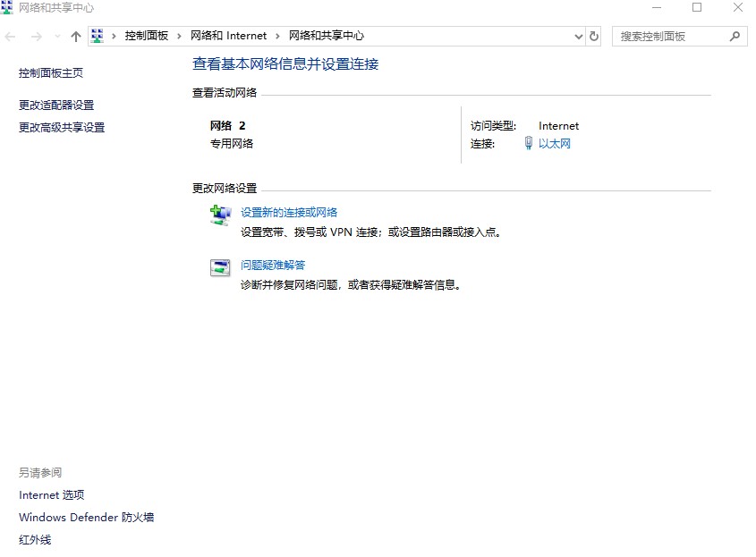Click the 以太网 connection link
This screenshot has width=756, height=557.
coord(555,144)
